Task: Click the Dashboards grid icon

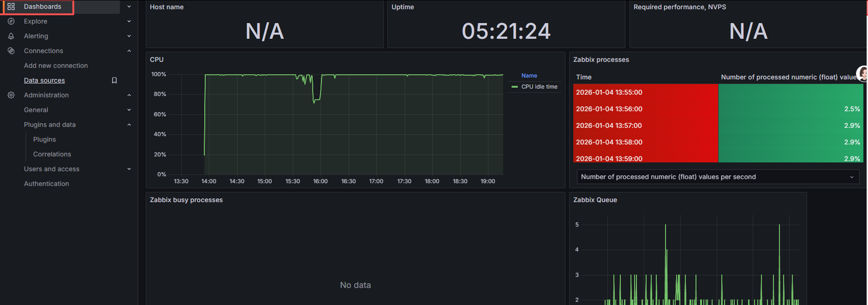Action: coord(11,6)
